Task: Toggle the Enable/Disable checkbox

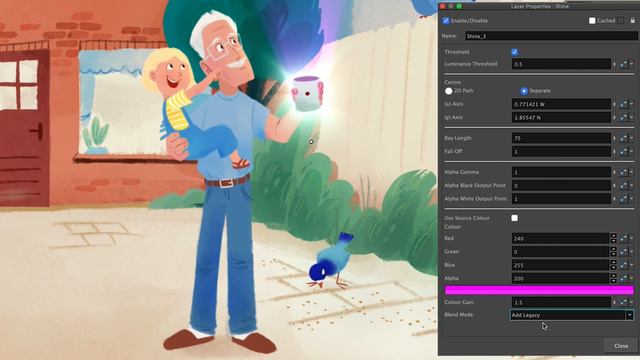Action: 446,20
